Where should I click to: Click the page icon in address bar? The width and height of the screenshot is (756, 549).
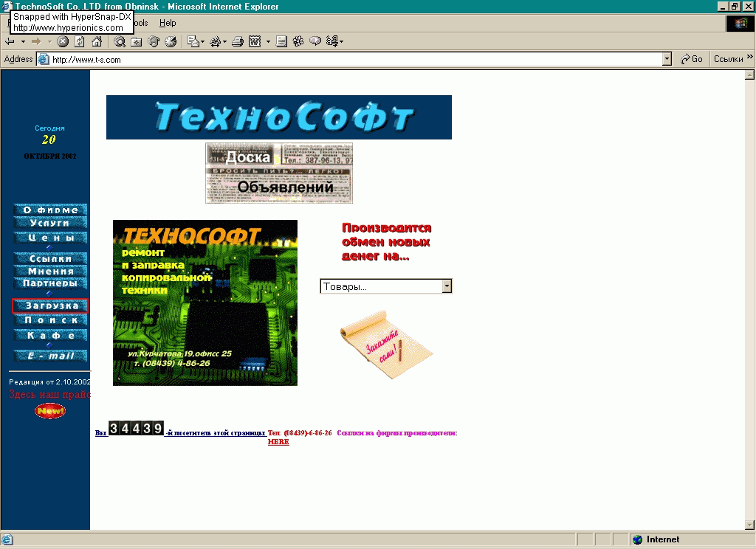point(44,59)
